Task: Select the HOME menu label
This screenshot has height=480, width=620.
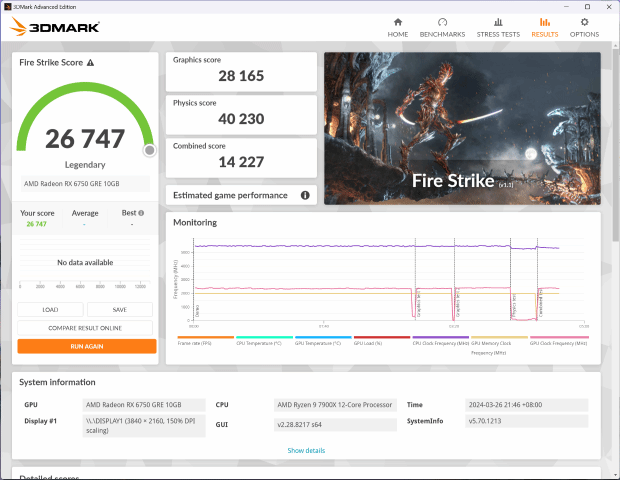Action: 398,34
